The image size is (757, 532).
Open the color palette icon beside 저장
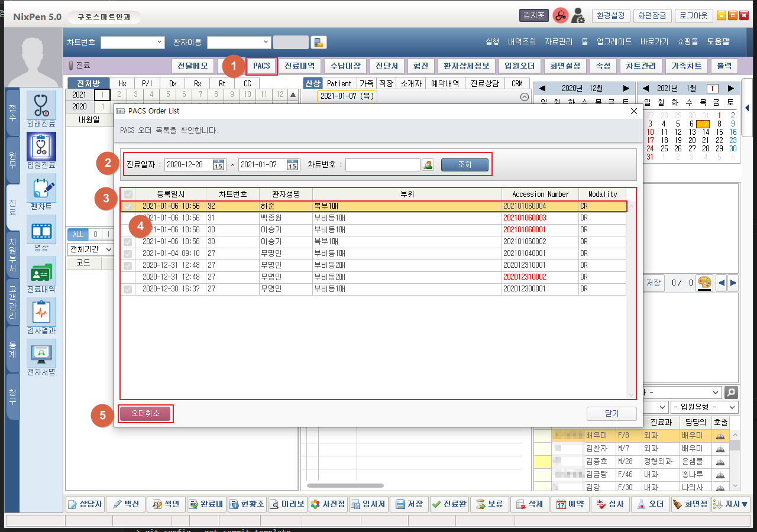tap(704, 283)
